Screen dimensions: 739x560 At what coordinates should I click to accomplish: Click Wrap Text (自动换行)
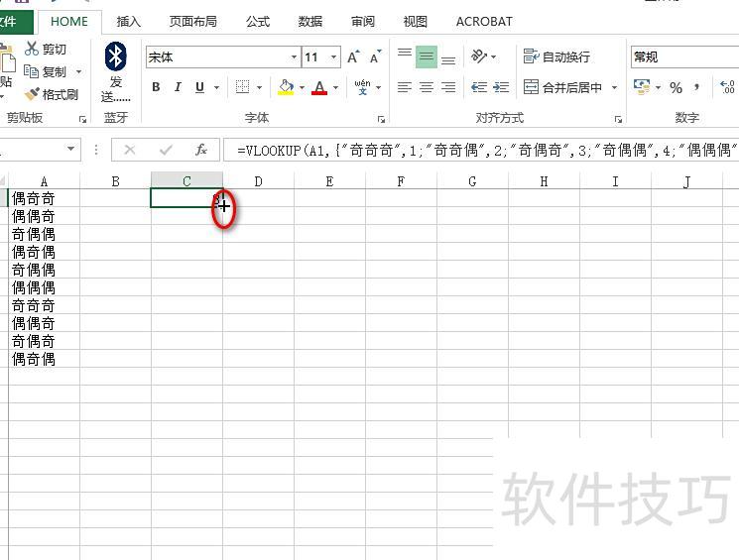[x=556, y=56]
